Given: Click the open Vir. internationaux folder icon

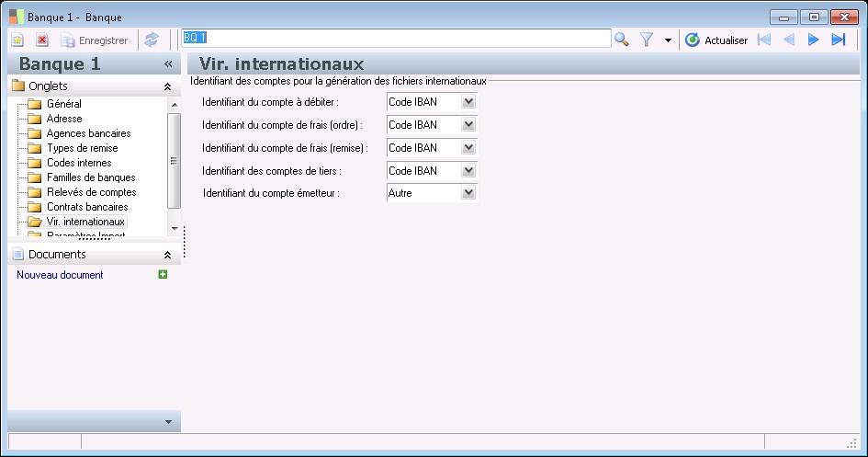Looking at the screenshot, I should coord(35,222).
